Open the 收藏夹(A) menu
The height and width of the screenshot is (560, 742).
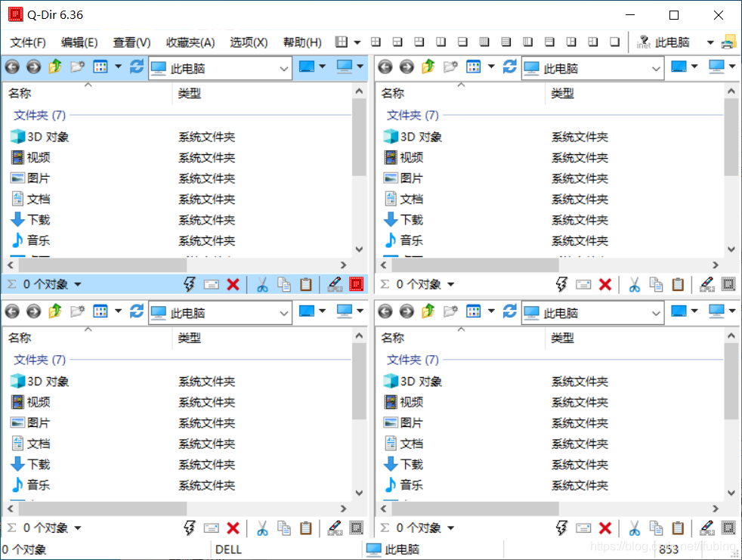coord(190,42)
